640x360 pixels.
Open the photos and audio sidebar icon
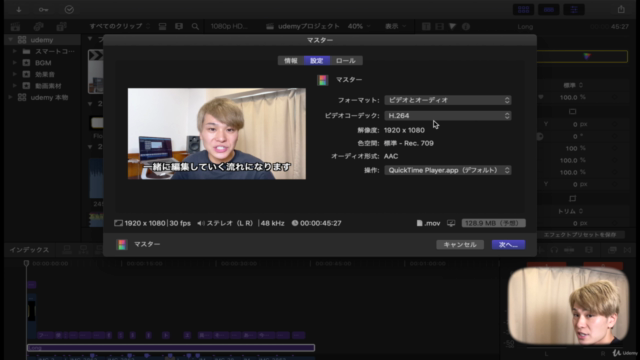(x=39, y=27)
